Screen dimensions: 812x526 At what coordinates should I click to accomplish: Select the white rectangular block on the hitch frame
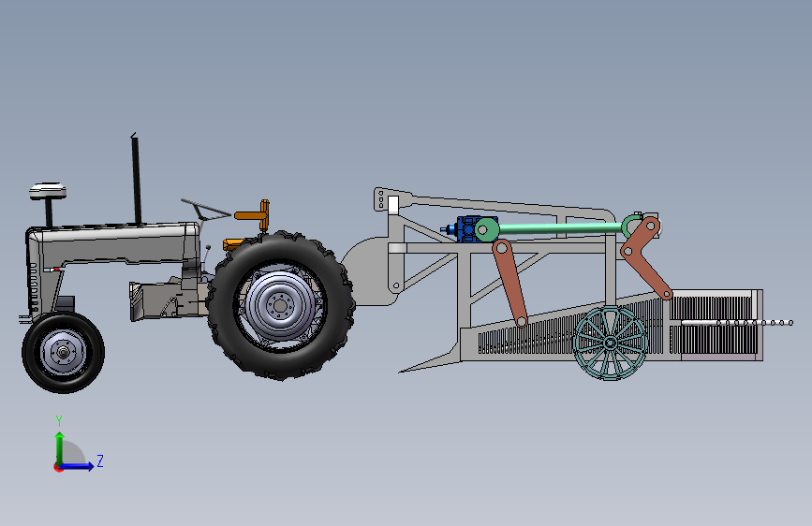click(x=393, y=205)
